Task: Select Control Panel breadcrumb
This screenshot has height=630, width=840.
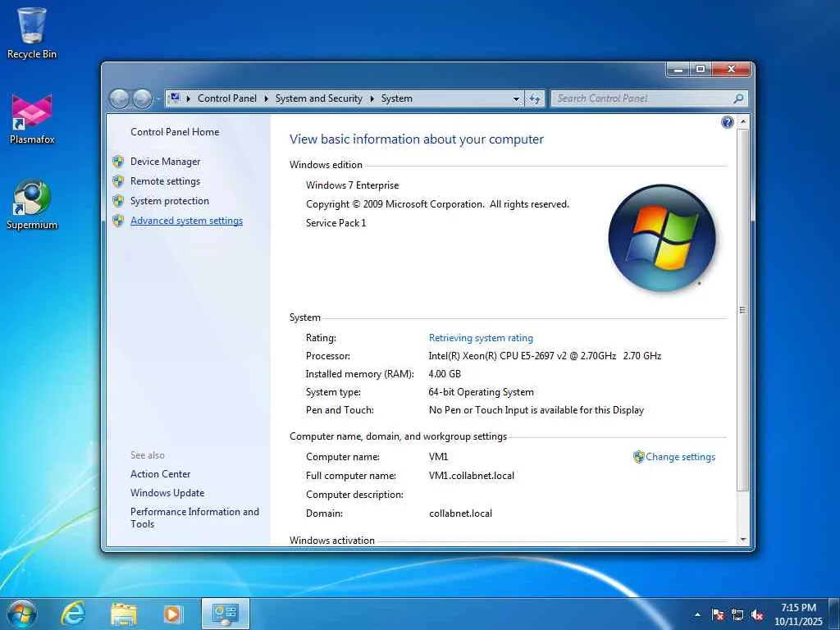Action: (x=227, y=98)
